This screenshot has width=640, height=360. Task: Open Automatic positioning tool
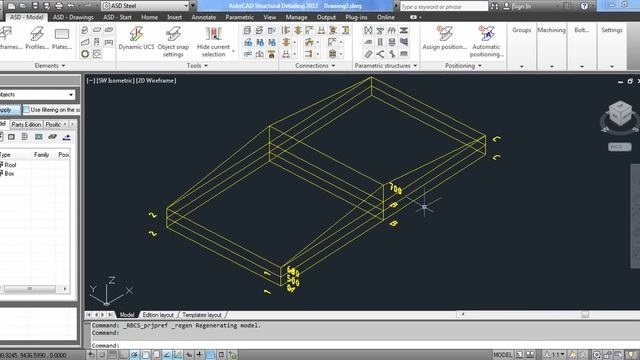pos(486,41)
